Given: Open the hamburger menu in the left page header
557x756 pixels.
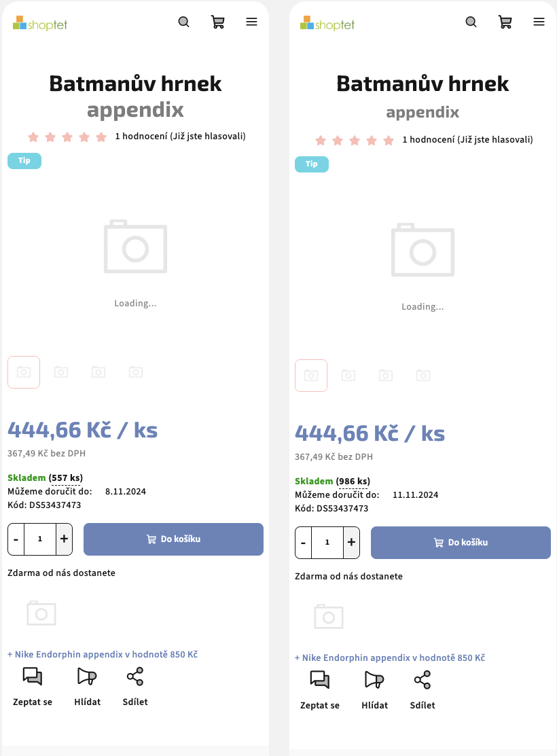Looking at the screenshot, I should 252,22.
